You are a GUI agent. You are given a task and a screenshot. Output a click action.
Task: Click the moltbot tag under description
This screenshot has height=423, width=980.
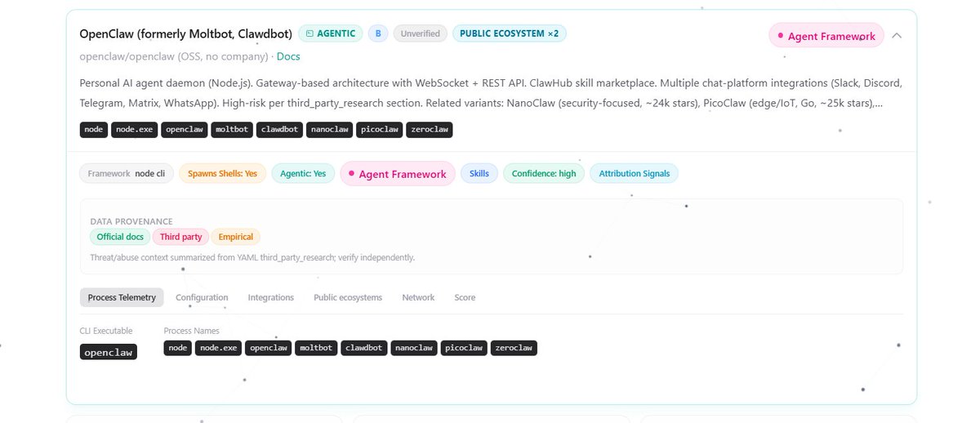coord(232,129)
